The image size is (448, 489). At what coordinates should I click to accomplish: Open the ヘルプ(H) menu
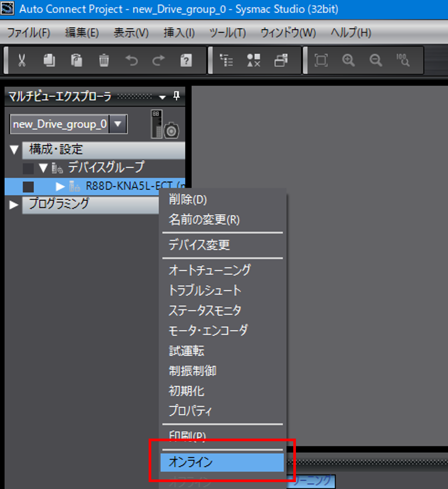351,33
